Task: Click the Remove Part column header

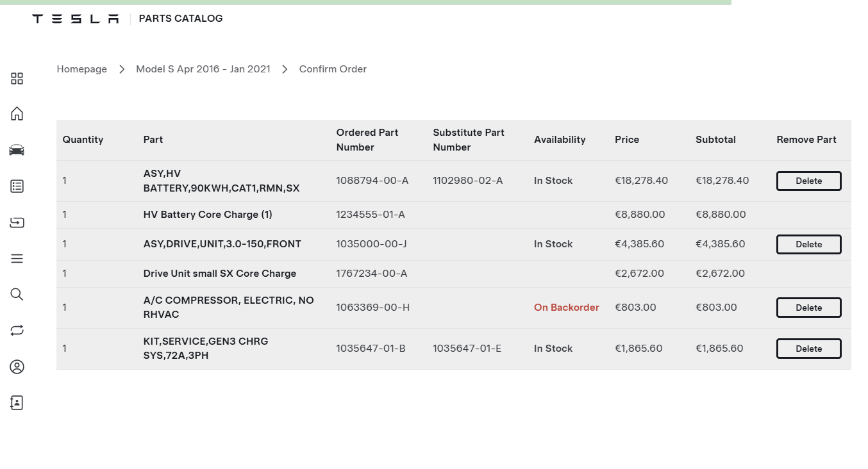Action: (806, 140)
